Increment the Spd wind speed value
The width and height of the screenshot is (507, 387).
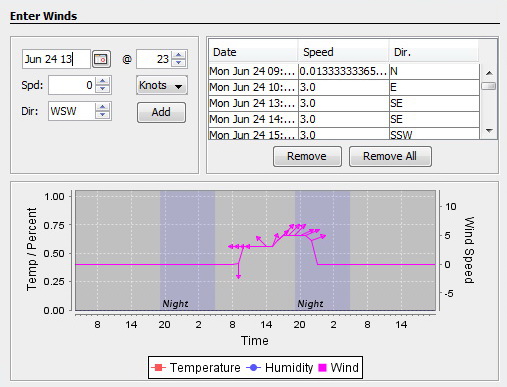[x=103, y=81]
